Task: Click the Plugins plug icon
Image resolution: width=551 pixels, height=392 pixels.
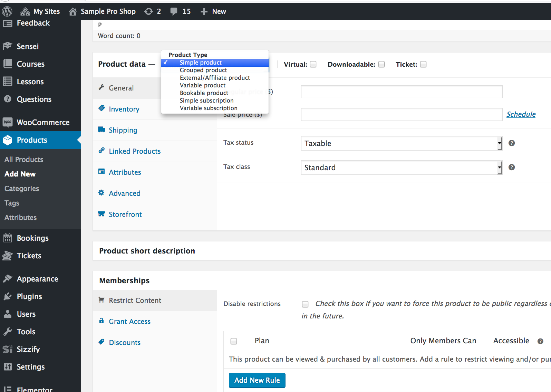Action: (x=8, y=296)
